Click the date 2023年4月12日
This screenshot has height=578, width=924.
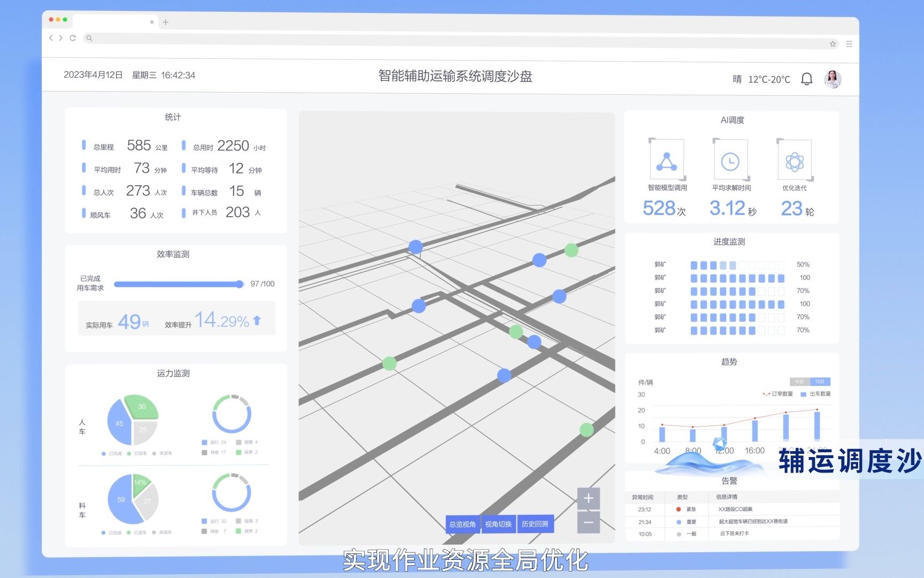[x=93, y=75]
